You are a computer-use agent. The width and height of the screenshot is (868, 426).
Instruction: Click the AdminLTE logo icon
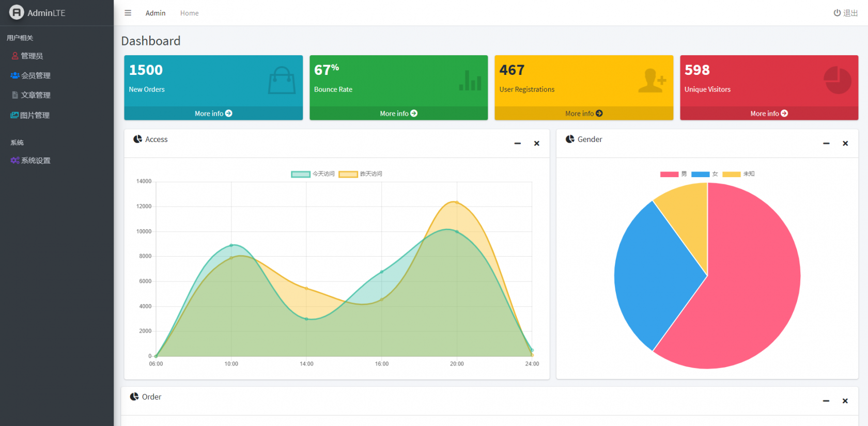coord(17,12)
